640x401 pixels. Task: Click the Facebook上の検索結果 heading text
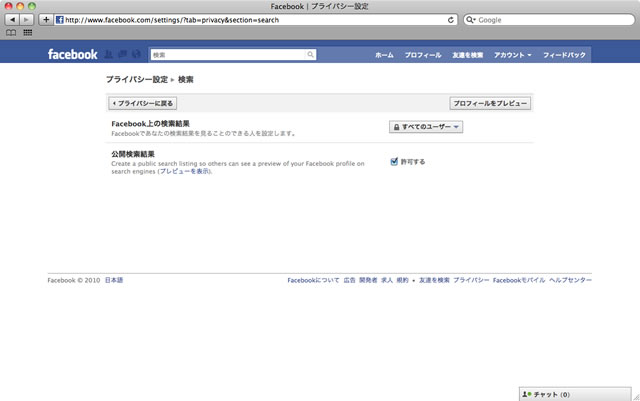[x=150, y=124]
